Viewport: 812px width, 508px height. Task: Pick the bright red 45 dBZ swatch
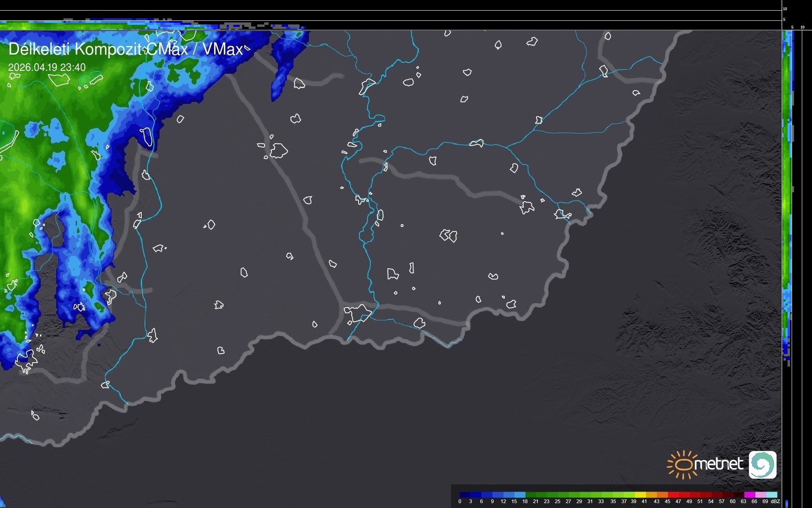click(x=673, y=495)
